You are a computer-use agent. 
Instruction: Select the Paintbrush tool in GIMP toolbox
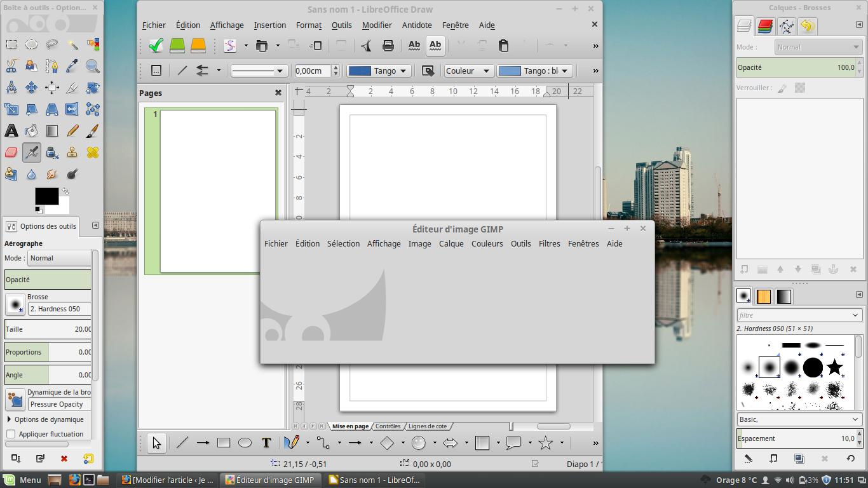[93, 131]
